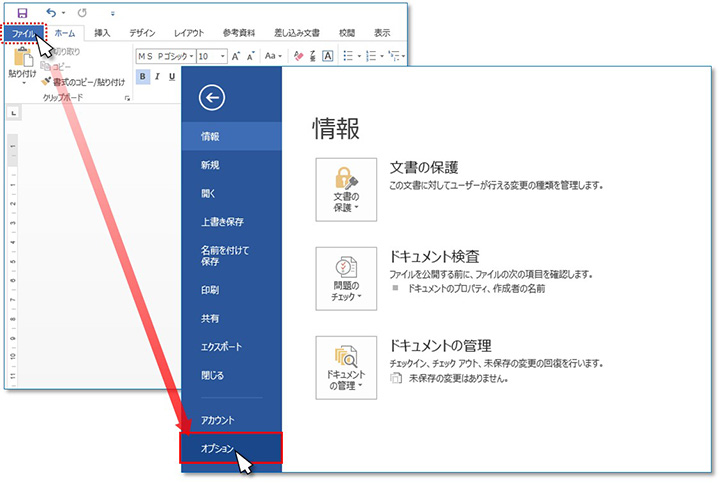Image resolution: width=720 pixels, height=483 pixels.
Task: Toggle italic formatting
Action: point(157,77)
